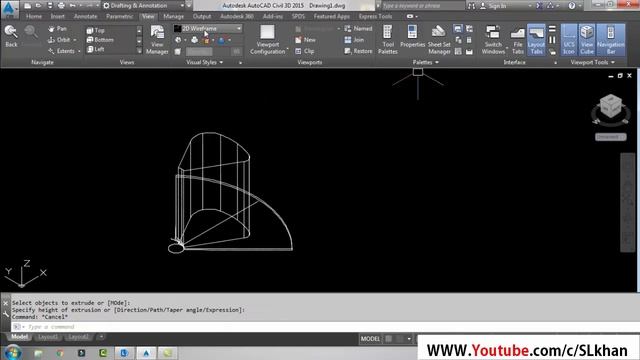Viewport: 640px width, 360px height.
Task: Toggle the UCS Icon display
Action: point(569,40)
